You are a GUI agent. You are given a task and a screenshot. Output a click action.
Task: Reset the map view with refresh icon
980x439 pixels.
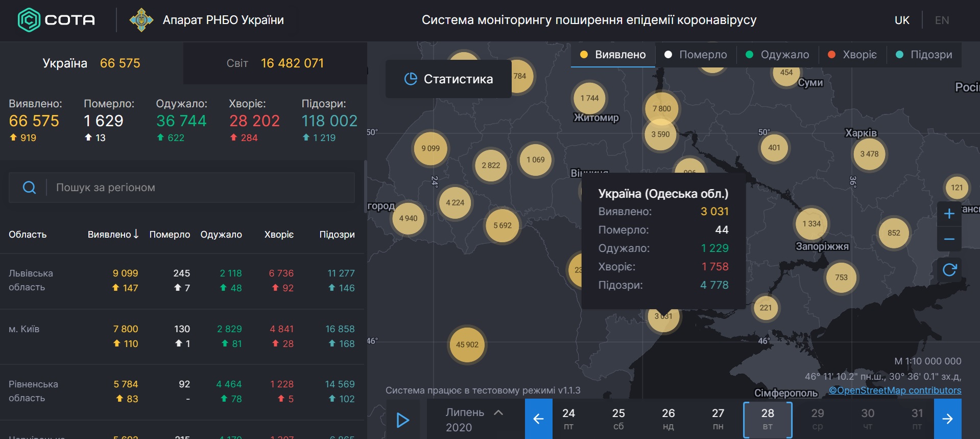click(949, 270)
